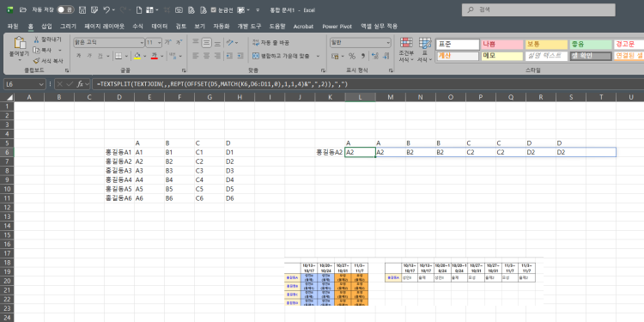Click the Undo arrow in quick access toolbar
Viewport: 644px width, 322px height.
[x=106, y=9]
